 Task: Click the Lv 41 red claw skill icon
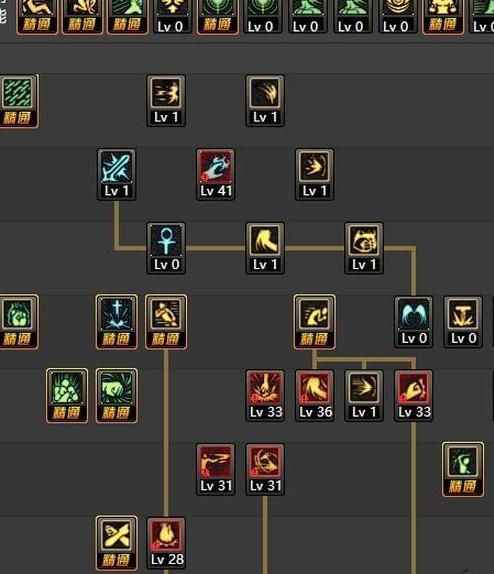click(215, 175)
